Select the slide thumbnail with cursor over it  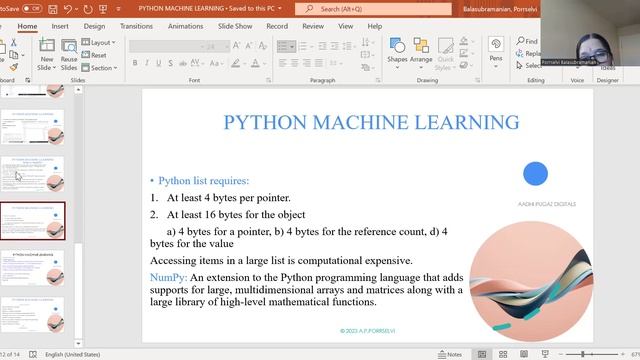(x=33, y=174)
